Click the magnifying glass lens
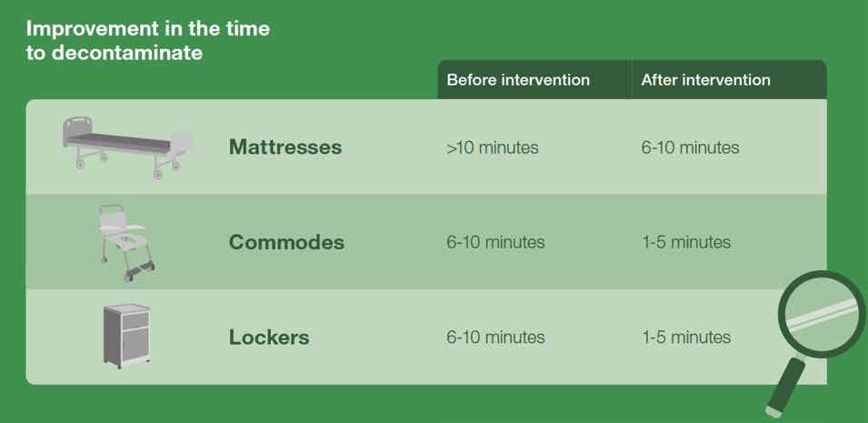Viewport: 868px width, 423px height. pos(821,315)
